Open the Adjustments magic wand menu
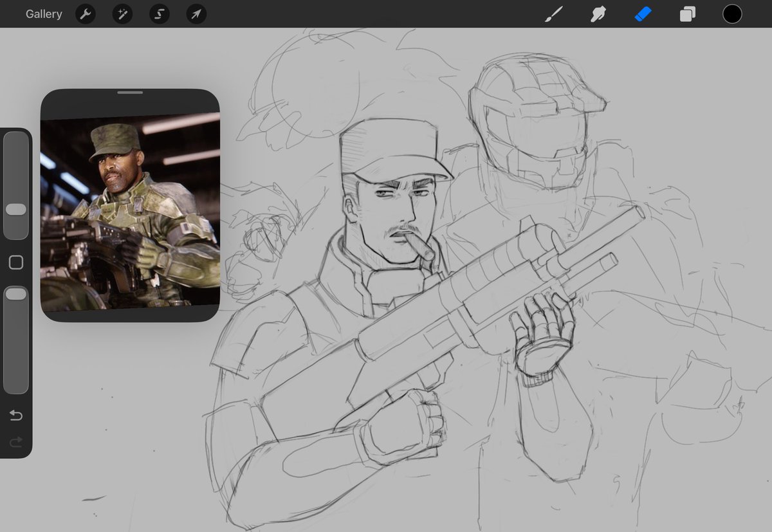 pyautogui.click(x=122, y=14)
